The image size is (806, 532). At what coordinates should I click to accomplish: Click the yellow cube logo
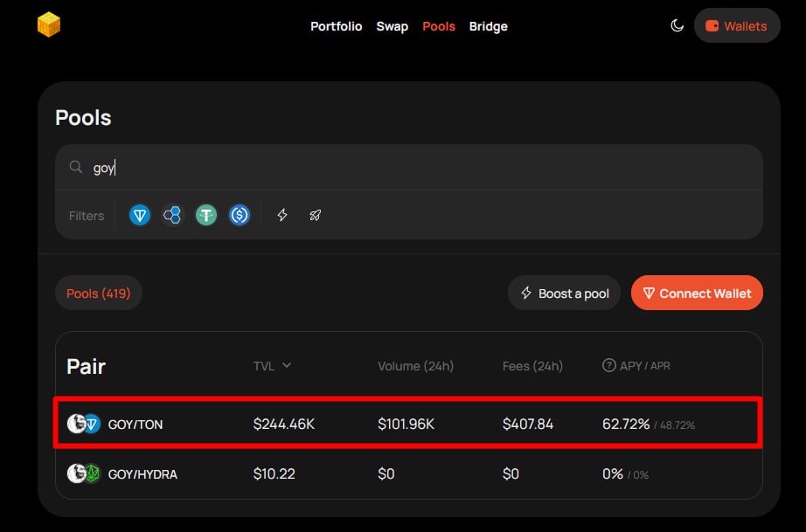[x=49, y=24]
